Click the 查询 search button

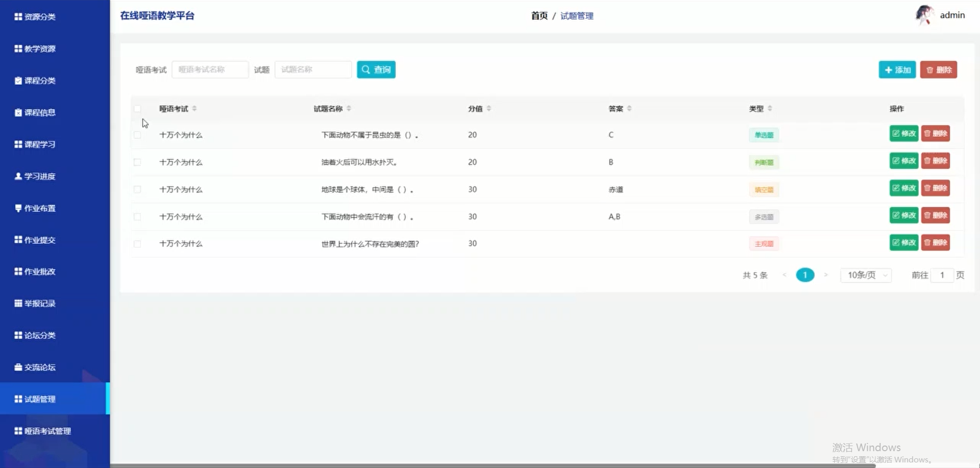coord(376,69)
